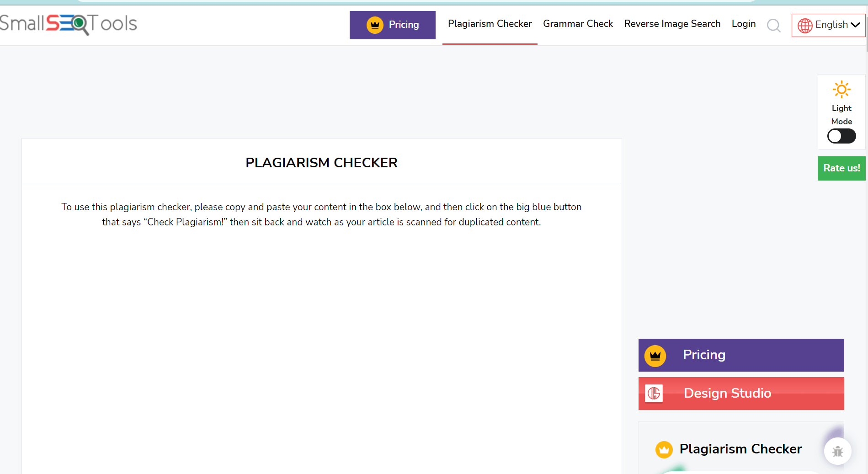Toggle the Light Mode switch
868x474 pixels.
click(x=841, y=136)
